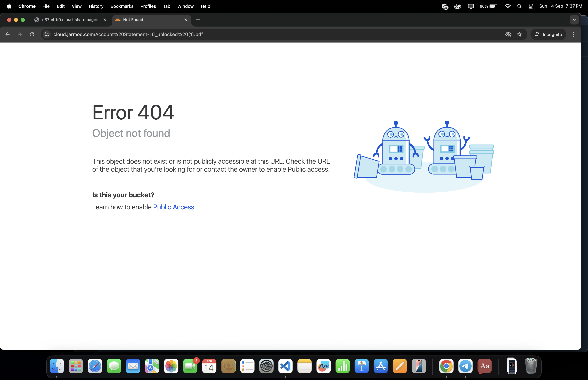
Task: Reload the current page
Action: coord(32,34)
